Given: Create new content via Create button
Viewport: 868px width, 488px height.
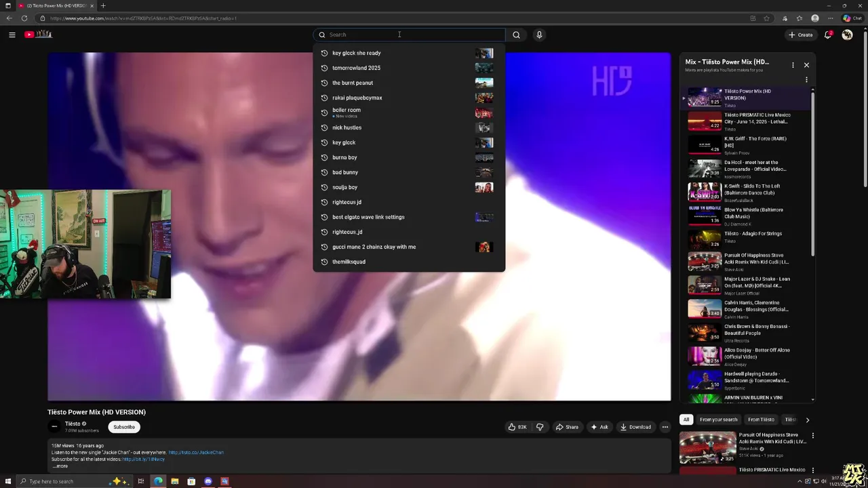Looking at the screenshot, I should [x=801, y=35].
